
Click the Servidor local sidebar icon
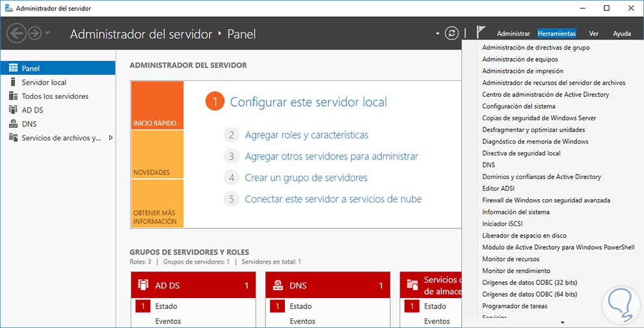13,82
